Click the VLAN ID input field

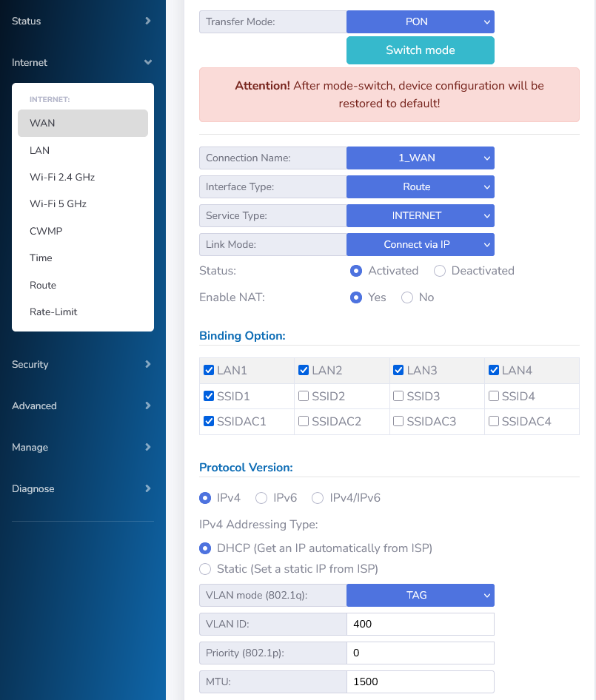[420, 624]
